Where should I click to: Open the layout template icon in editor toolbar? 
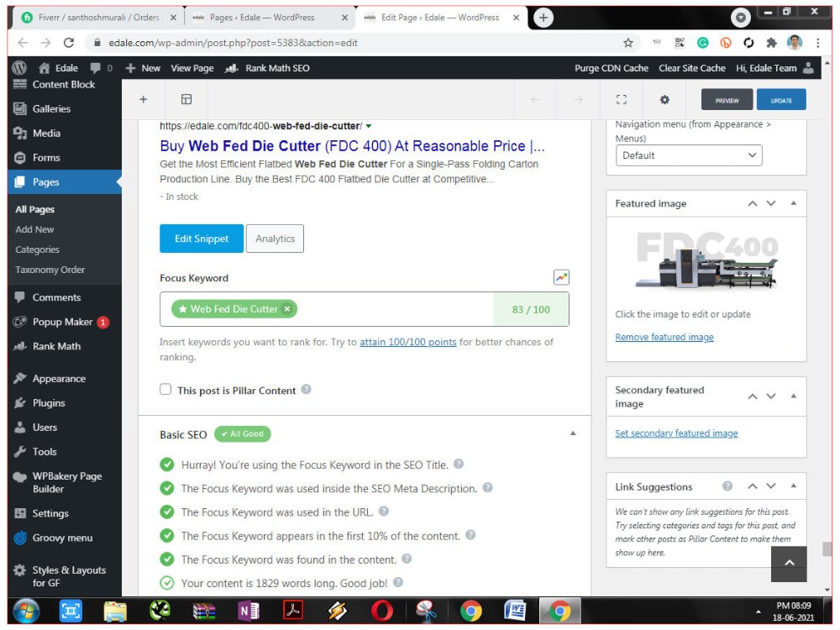click(x=186, y=99)
